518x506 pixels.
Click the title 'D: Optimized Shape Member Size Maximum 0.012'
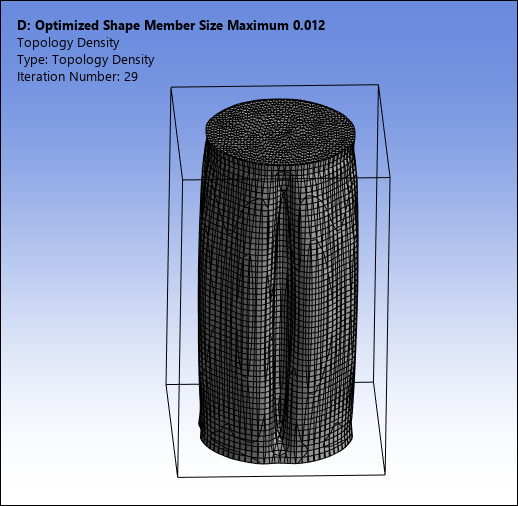coord(171,26)
